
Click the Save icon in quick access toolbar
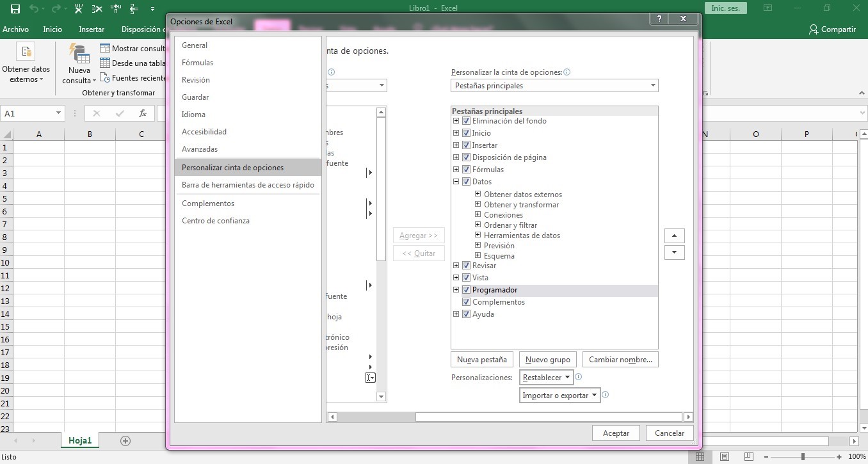pos(14,8)
